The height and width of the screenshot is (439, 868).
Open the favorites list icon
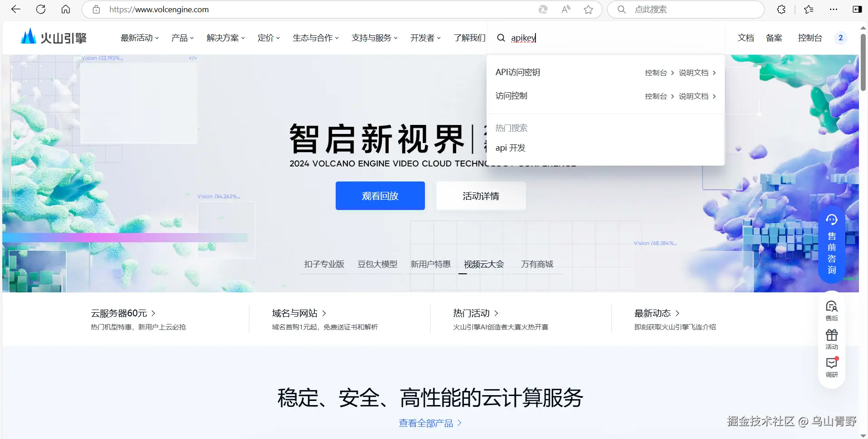[809, 10]
